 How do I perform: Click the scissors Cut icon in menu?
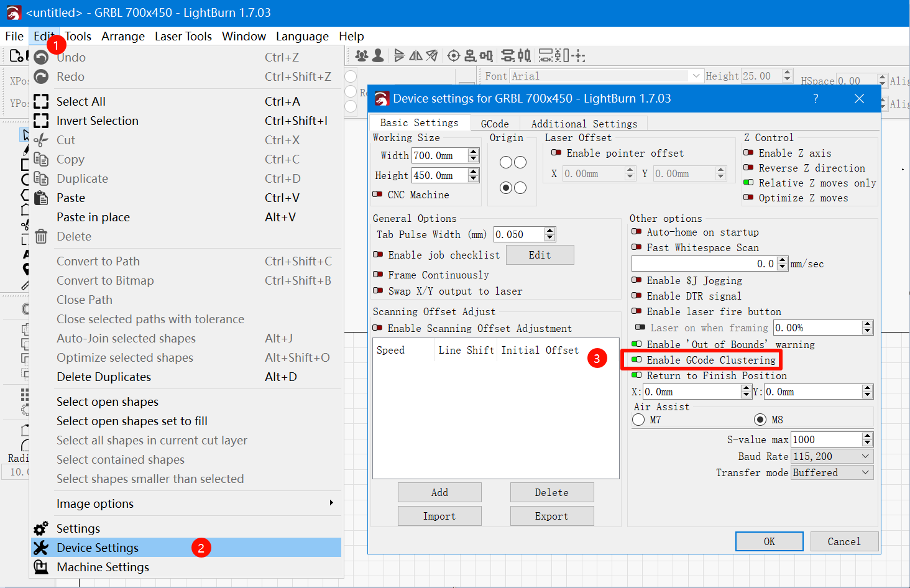click(41, 140)
